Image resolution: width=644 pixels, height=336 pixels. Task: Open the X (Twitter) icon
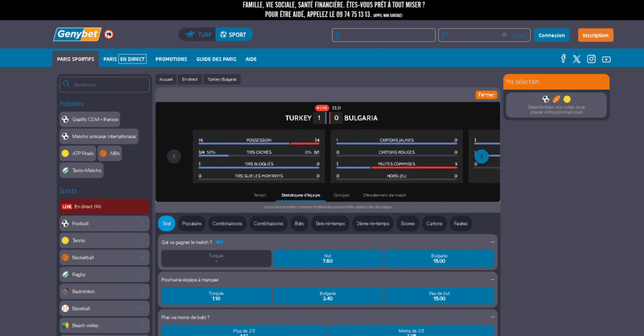(577, 59)
